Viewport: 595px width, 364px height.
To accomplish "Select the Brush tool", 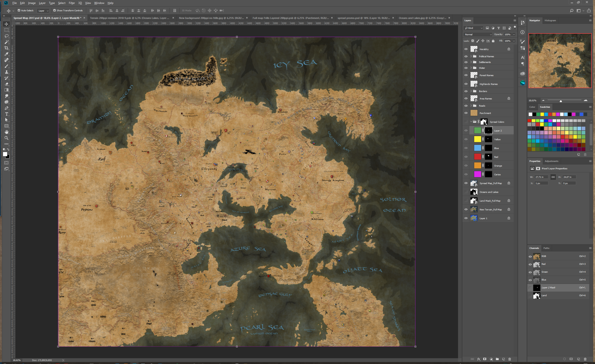I will (7, 66).
